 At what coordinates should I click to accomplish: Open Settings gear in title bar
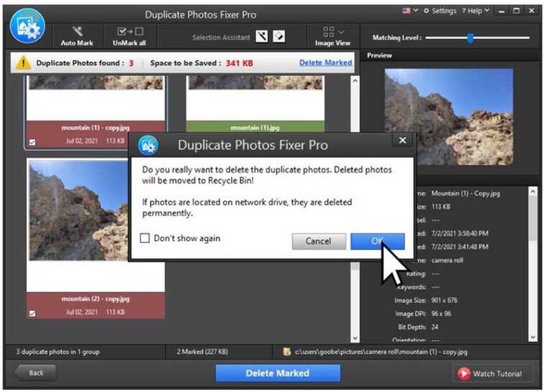pyautogui.click(x=426, y=11)
